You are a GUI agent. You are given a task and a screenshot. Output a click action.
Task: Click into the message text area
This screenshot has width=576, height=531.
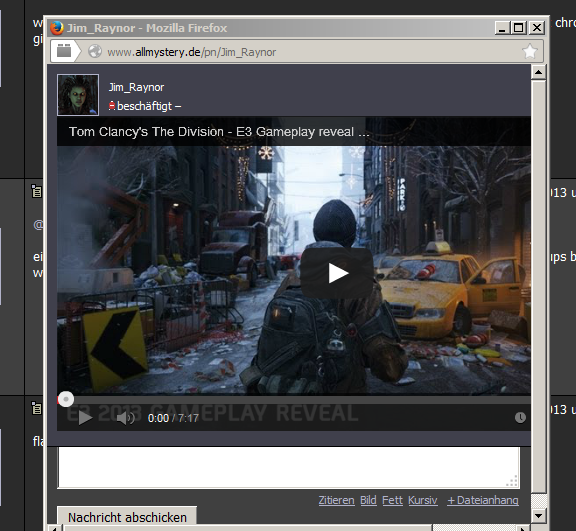point(289,467)
